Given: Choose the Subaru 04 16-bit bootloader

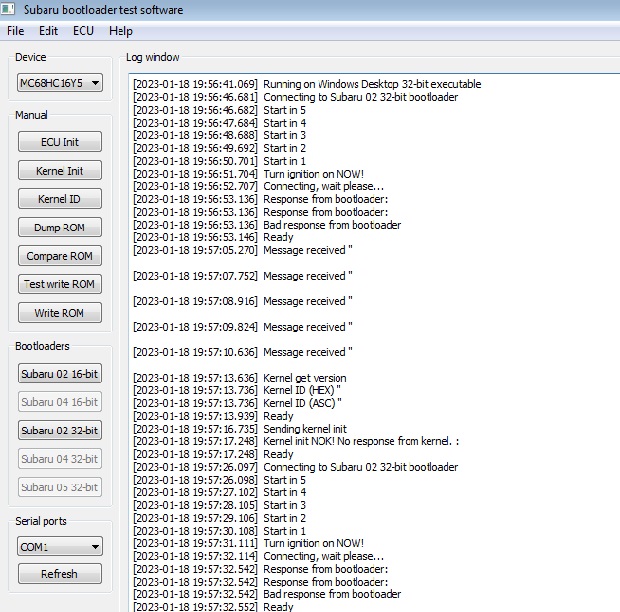Looking at the screenshot, I should coord(60,401).
